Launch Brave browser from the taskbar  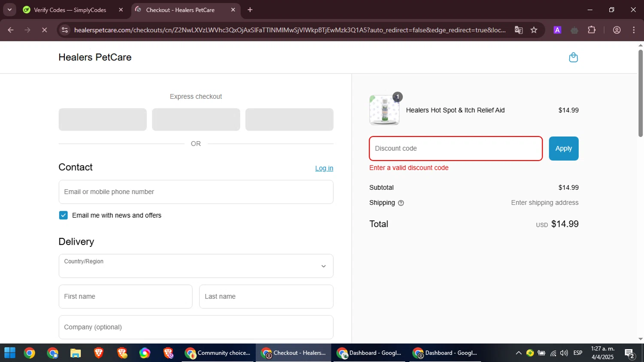point(99,353)
